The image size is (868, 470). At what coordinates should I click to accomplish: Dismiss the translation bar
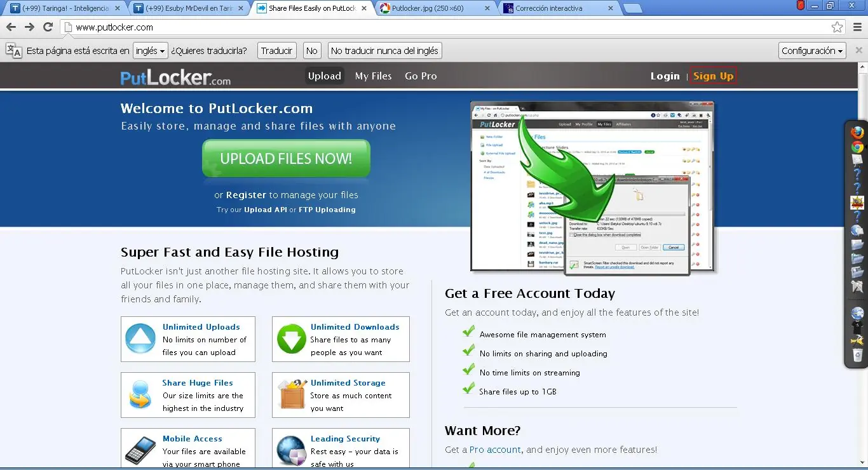[x=858, y=50]
